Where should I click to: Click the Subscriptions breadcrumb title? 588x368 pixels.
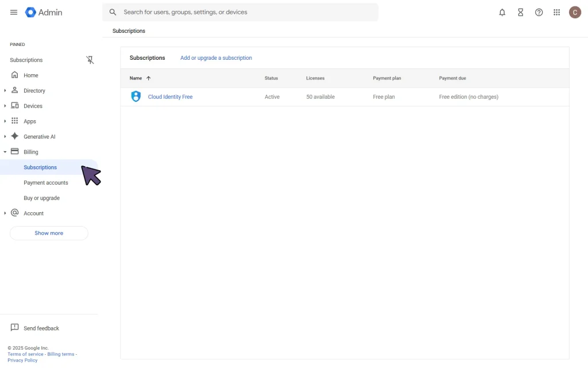[129, 31]
